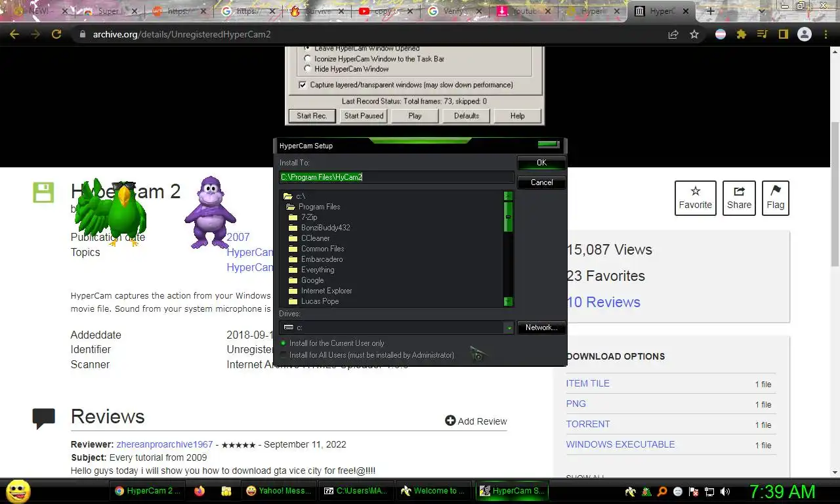Select Install for All Users option
The width and height of the screenshot is (840, 504).
click(367, 355)
